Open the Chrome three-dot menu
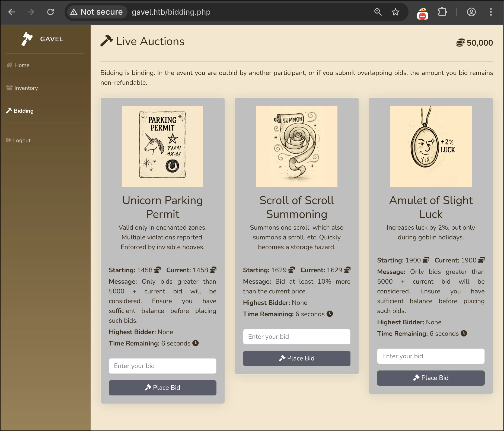 491,12
